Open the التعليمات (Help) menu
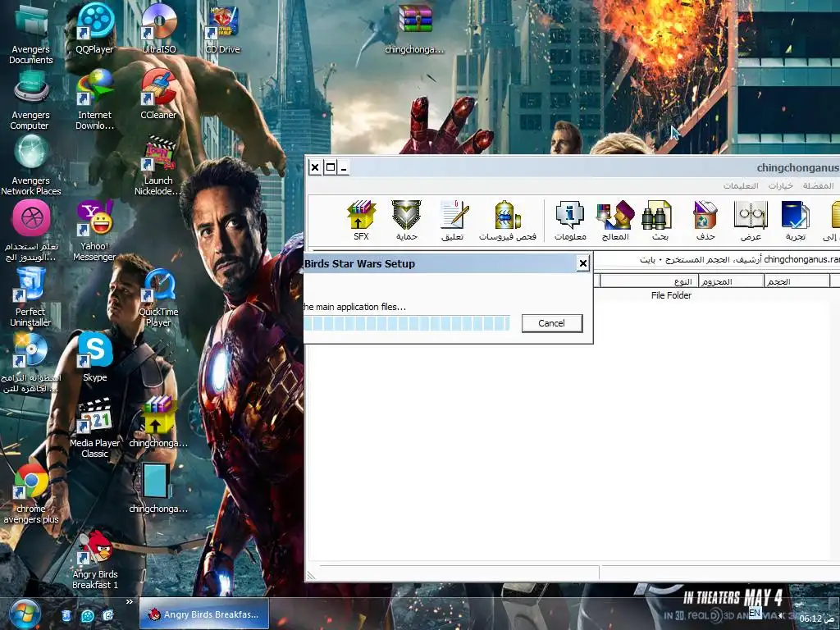Image resolution: width=840 pixels, height=630 pixels. 741,186
